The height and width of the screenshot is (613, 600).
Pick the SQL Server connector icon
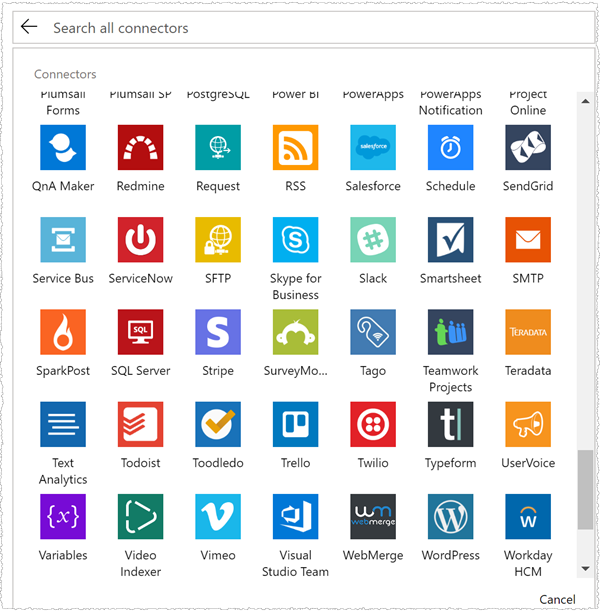tap(140, 332)
